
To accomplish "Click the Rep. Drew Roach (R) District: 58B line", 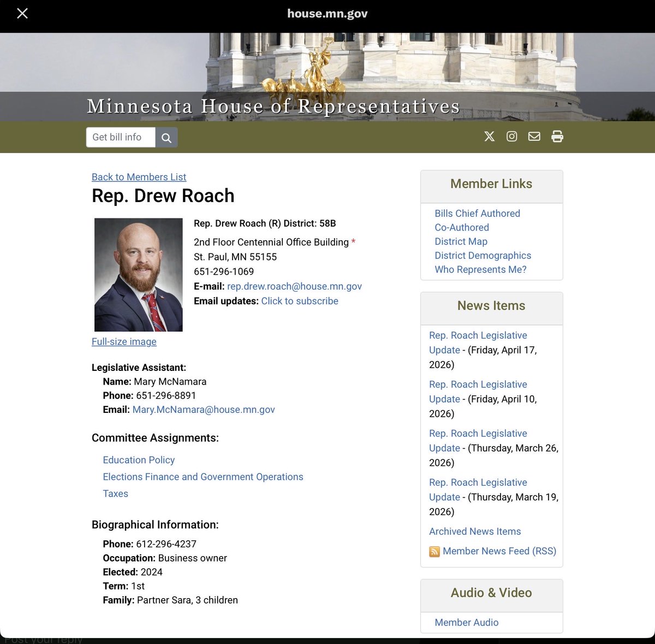I will (265, 223).
